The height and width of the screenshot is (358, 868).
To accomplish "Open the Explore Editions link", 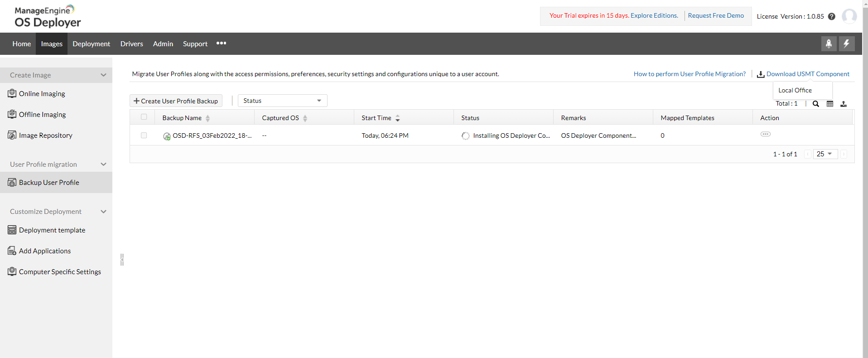I will [x=654, y=15].
